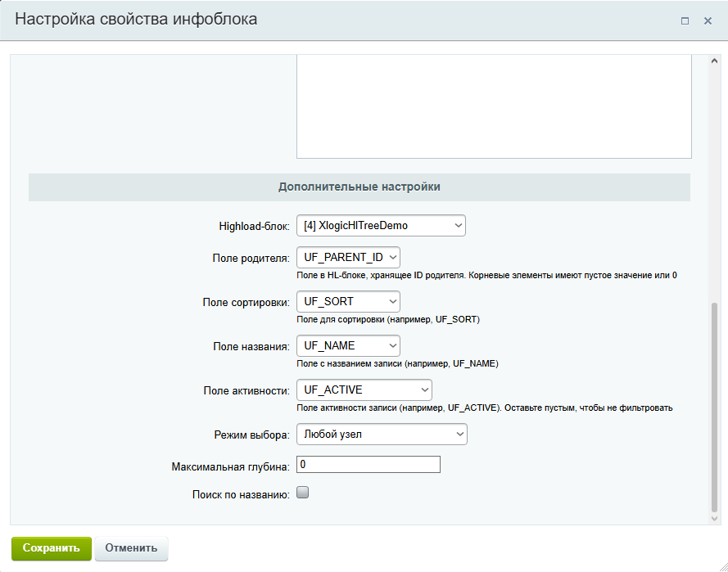The height and width of the screenshot is (572, 728).
Task: Close the infoblock property settings dialog
Action: pyautogui.click(x=708, y=21)
